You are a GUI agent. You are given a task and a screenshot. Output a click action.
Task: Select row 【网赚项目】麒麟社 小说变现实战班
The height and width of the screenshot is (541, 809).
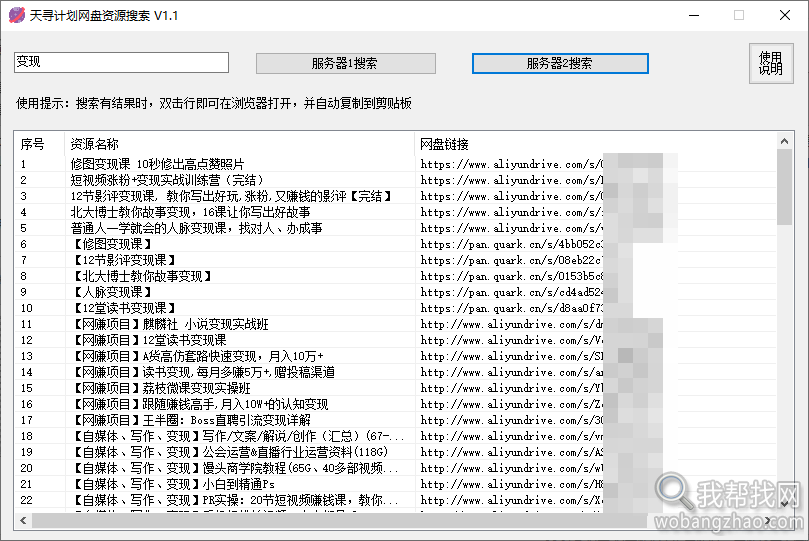396,324
